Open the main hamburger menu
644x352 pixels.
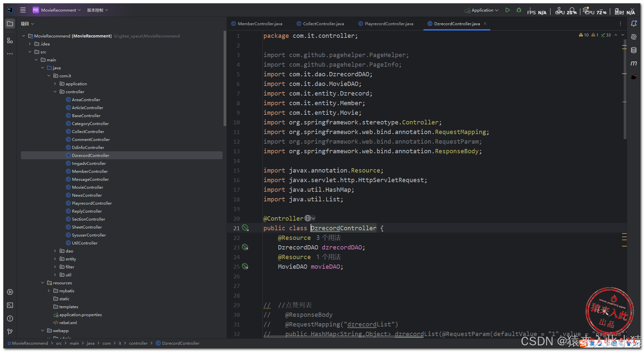[x=23, y=10]
